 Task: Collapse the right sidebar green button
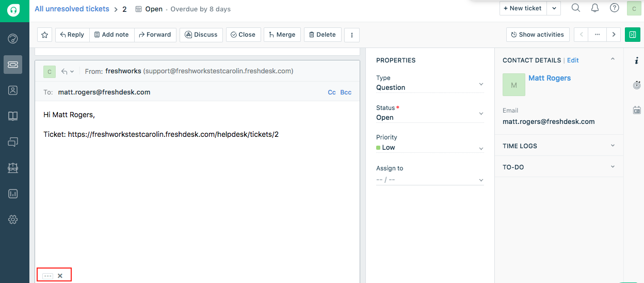pos(632,35)
